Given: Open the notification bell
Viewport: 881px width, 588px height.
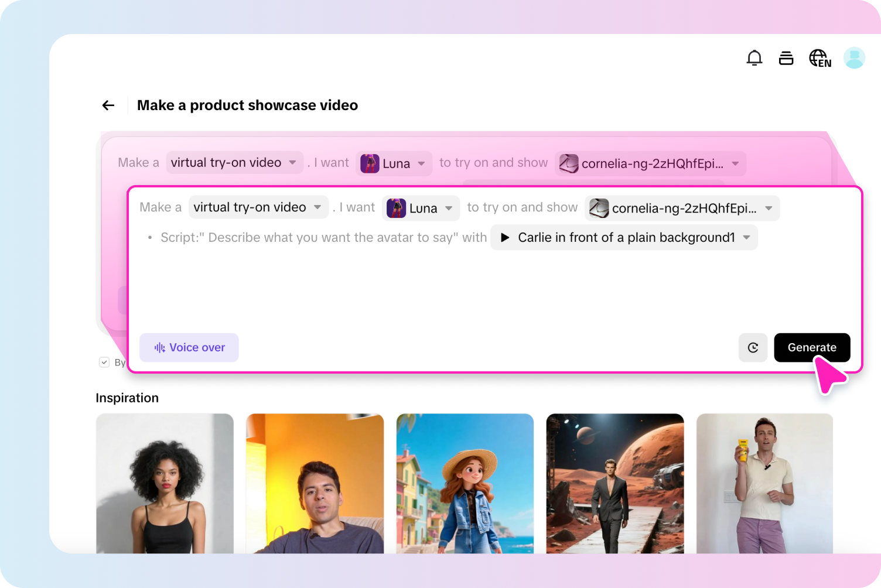Looking at the screenshot, I should tap(754, 58).
